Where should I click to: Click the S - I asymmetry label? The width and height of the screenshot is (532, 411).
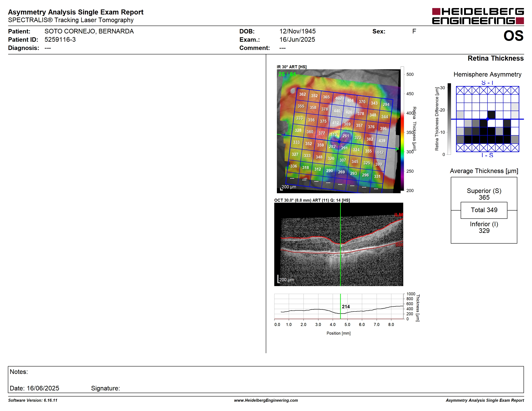pos(487,83)
